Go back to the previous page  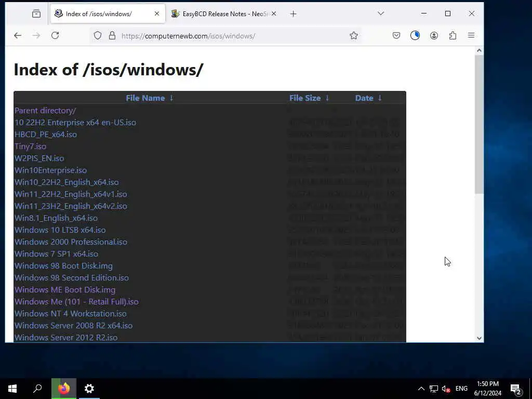pyautogui.click(x=18, y=35)
